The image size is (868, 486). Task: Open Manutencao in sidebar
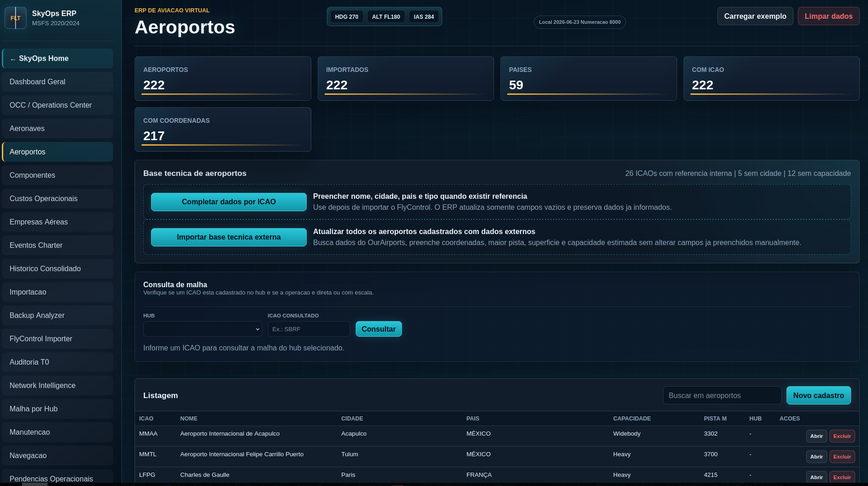(58, 432)
